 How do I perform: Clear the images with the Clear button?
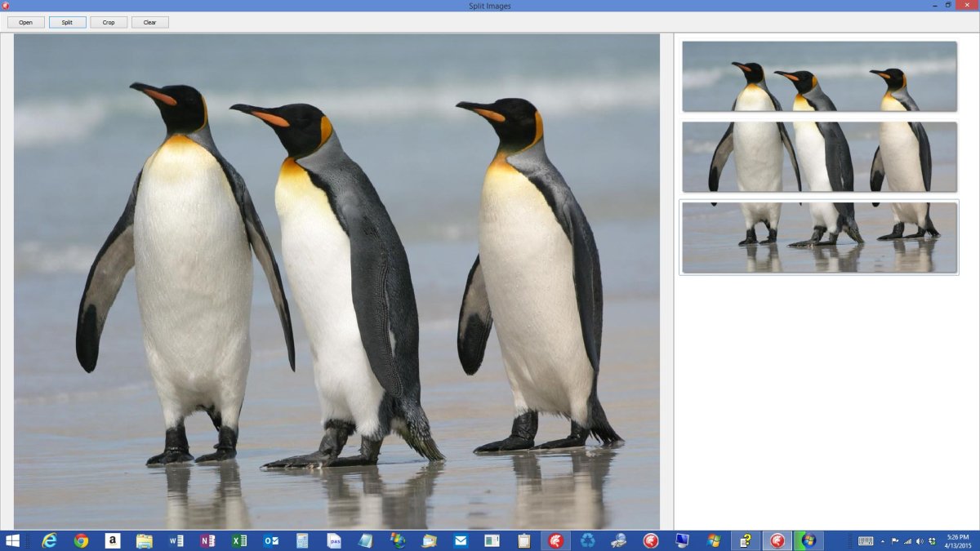pyautogui.click(x=149, y=22)
